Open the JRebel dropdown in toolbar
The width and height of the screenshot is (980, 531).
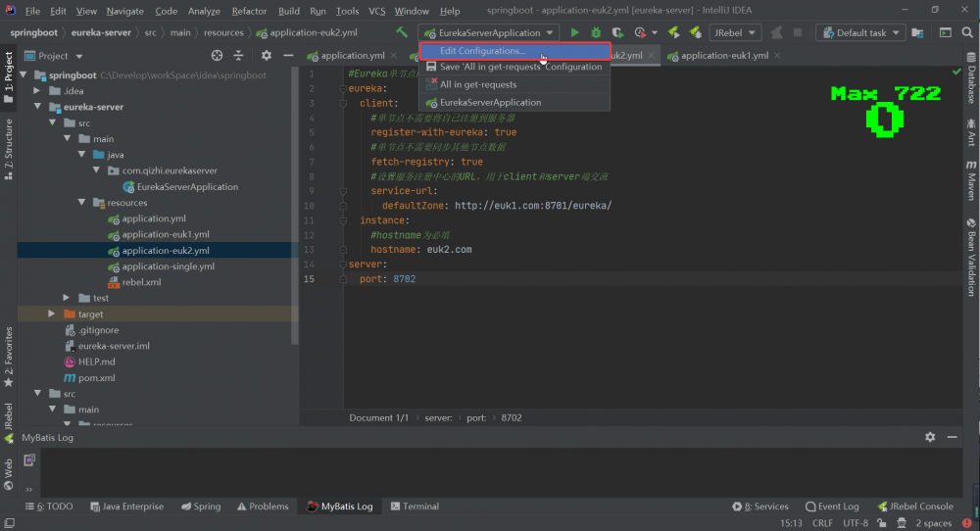[x=736, y=33]
